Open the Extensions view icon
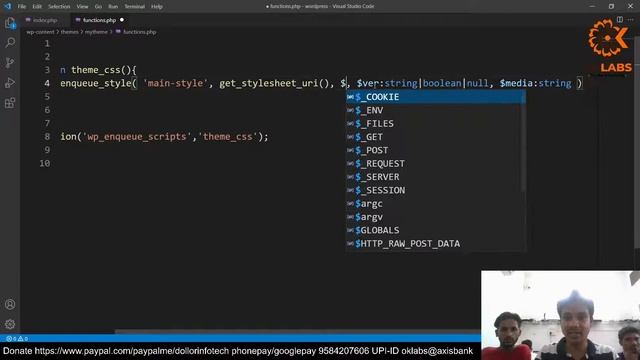Image resolution: width=640 pixels, height=360 pixels. (10, 102)
